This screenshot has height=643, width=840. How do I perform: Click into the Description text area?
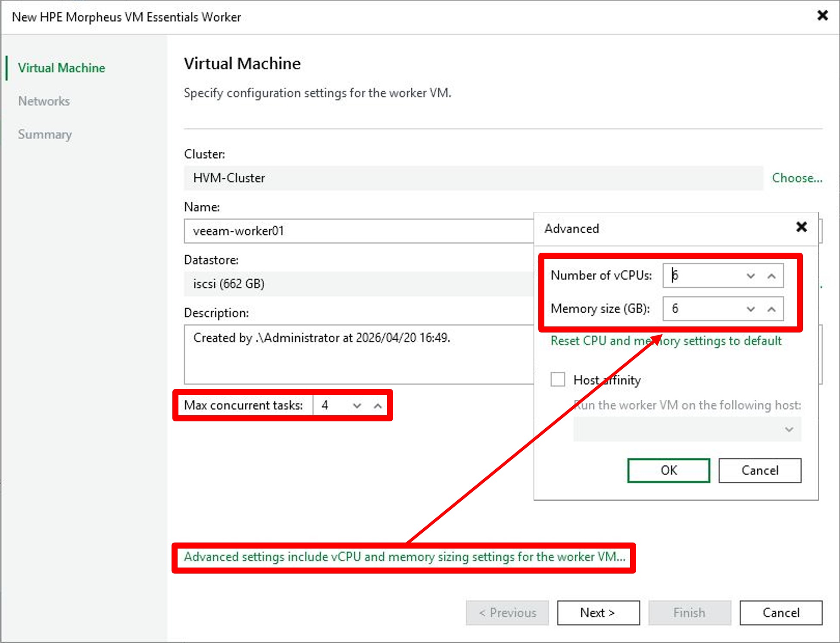pyautogui.click(x=359, y=354)
